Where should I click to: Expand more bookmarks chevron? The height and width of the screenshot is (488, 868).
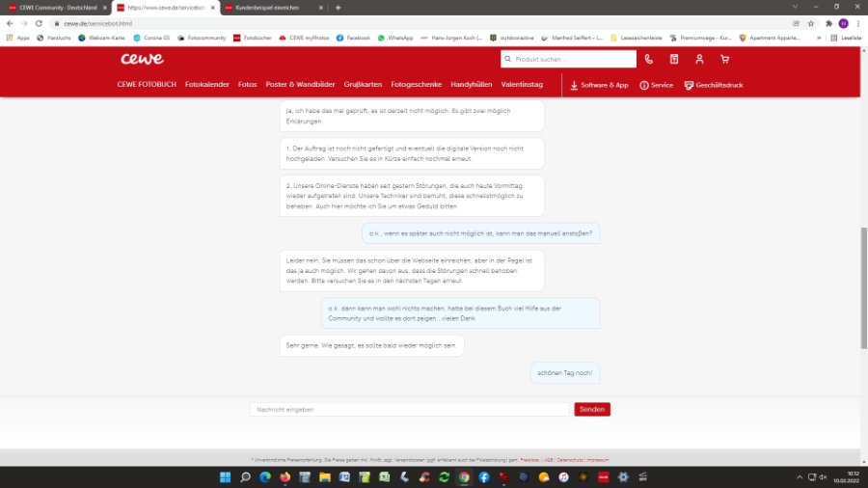click(819, 38)
